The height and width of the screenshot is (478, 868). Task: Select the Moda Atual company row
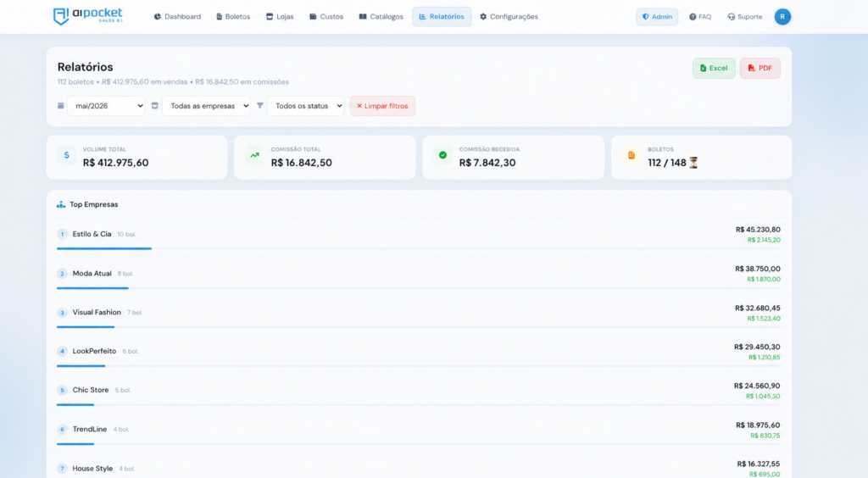point(419,274)
